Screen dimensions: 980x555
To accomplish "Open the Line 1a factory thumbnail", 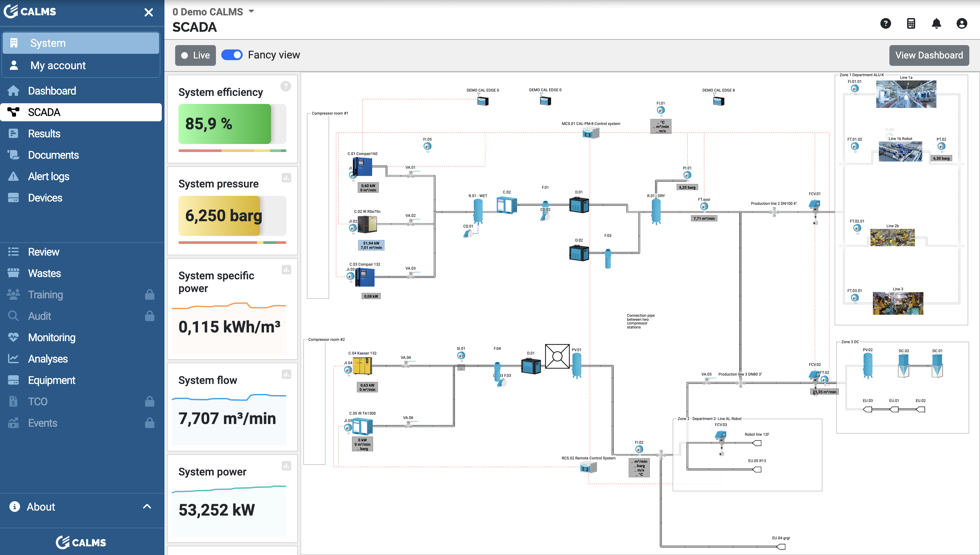I will (906, 94).
